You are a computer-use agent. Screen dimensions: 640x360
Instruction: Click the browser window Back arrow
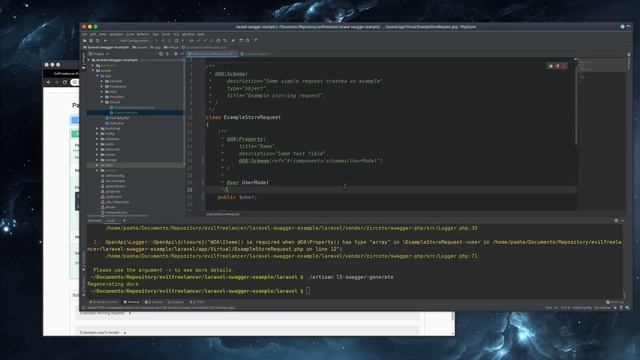[49, 82]
